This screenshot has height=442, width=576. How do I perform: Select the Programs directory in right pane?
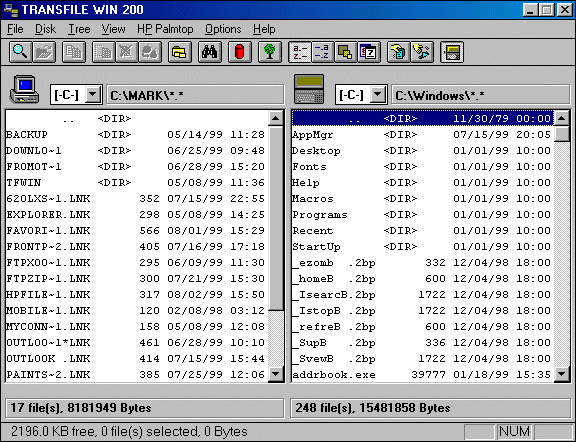(x=423, y=215)
